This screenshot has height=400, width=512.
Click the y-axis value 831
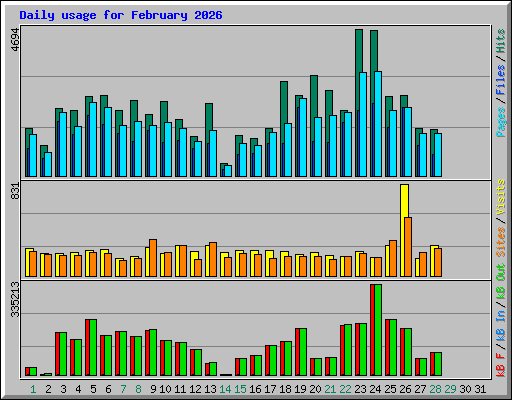click(15, 191)
